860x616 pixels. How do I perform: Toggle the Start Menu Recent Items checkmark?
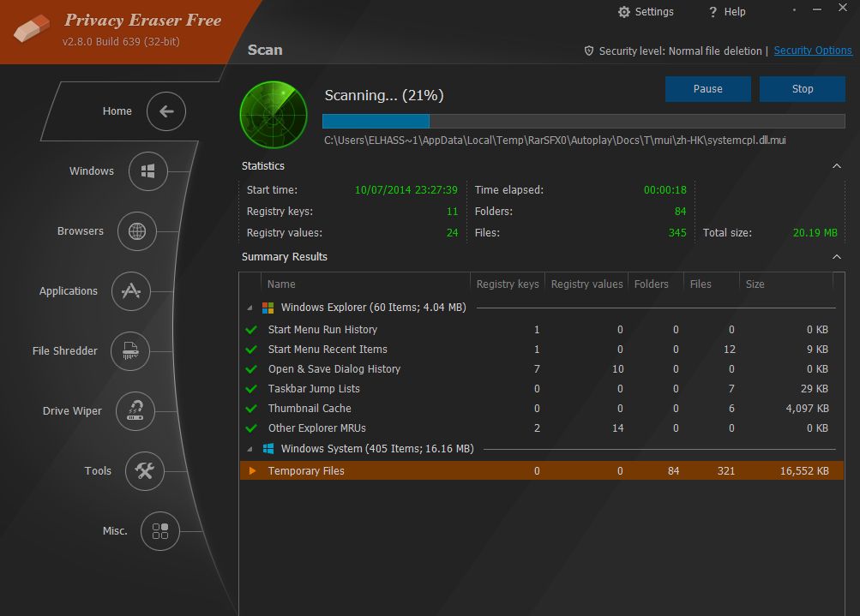(252, 350)
